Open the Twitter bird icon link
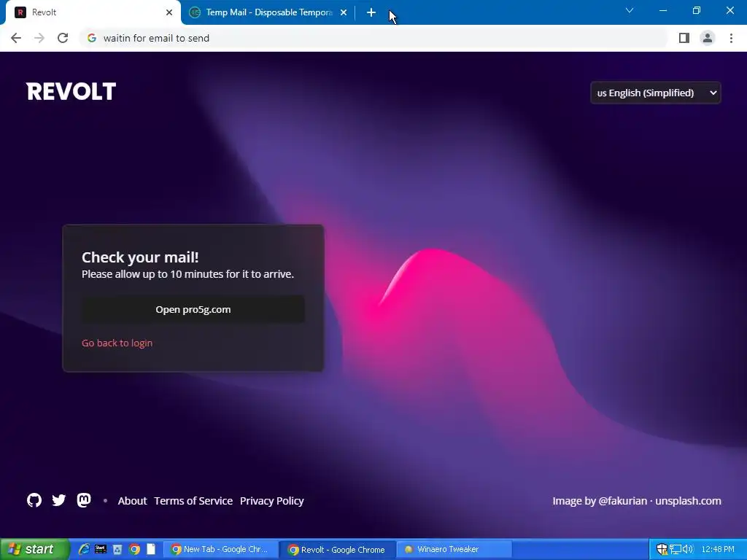 58,500
